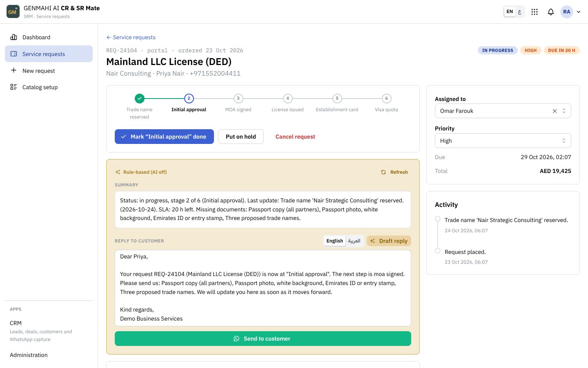
Task: Select step 5 Establishment card
Action: pos(337,99)
